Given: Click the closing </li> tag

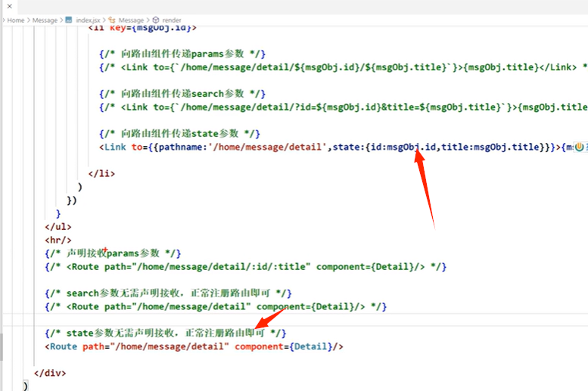Looking at the screenshot, I should click(101, 174).
